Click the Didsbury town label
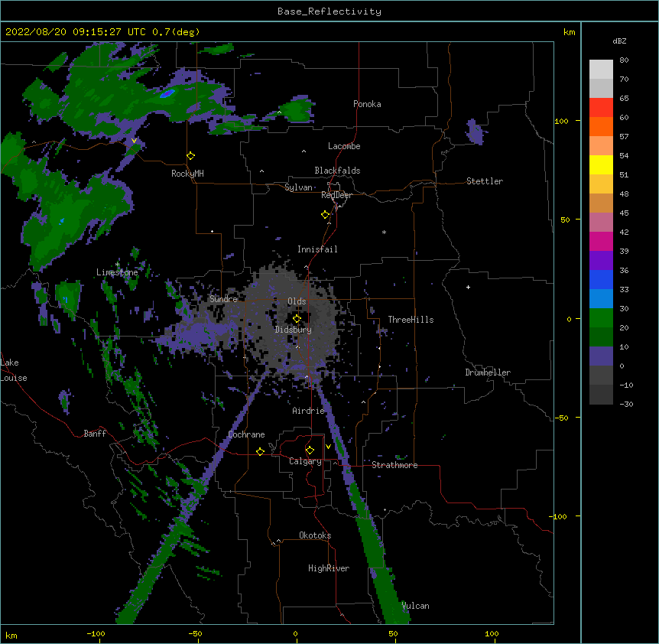The width and height of the screenshot is (659, 644). [x=294, y=330]
